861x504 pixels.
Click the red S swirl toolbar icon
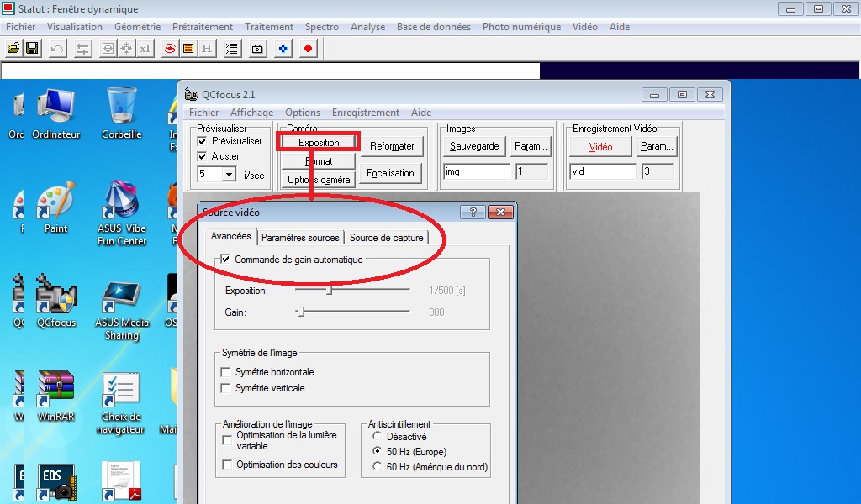(x=170, y=49)
